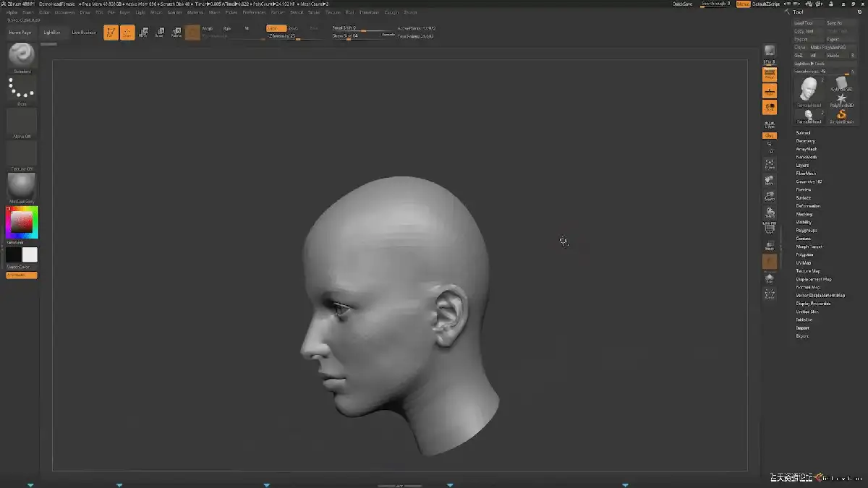Screen dimensions: 868x488
Task: Toggle Zadd sculpting mode
Action: point(276,28)
